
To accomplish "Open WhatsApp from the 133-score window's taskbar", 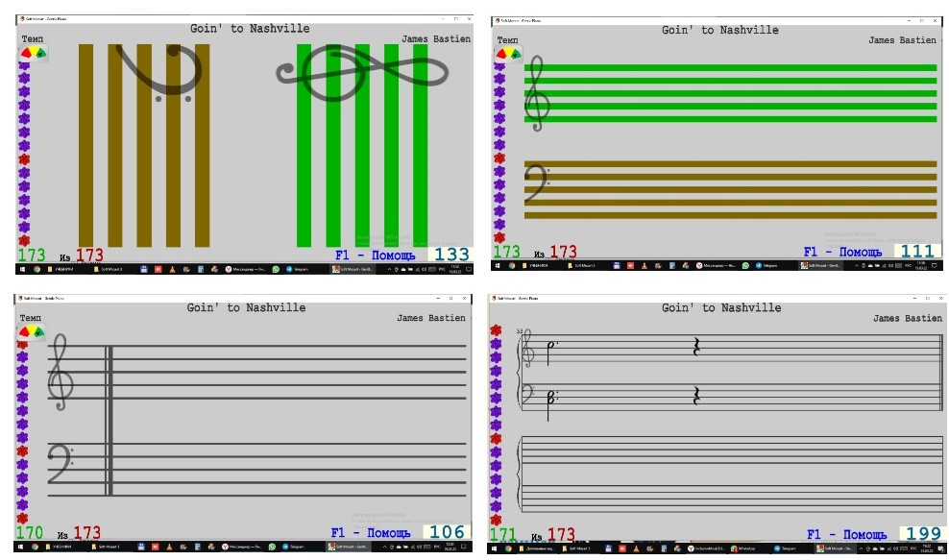I will (x=276, y=269).
